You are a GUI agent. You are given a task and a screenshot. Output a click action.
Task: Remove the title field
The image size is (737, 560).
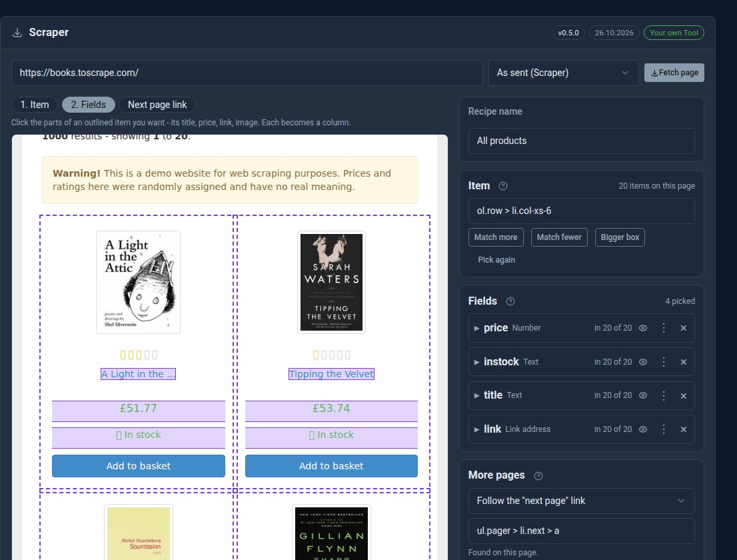[x=684, y=396]
